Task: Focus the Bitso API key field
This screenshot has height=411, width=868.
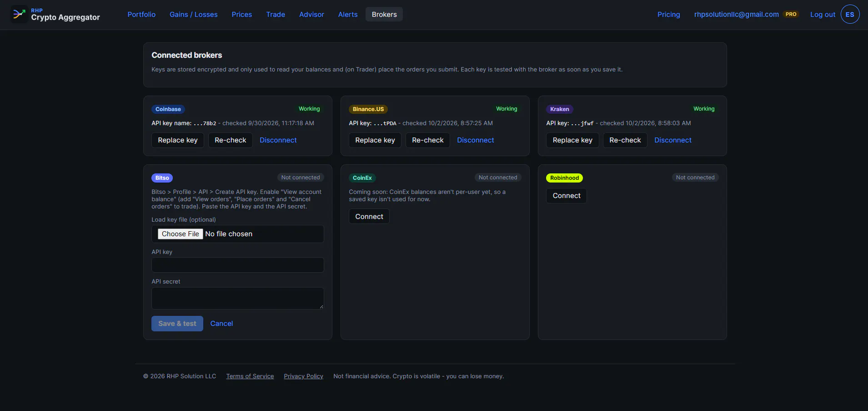Action: [x=238, y=265]
